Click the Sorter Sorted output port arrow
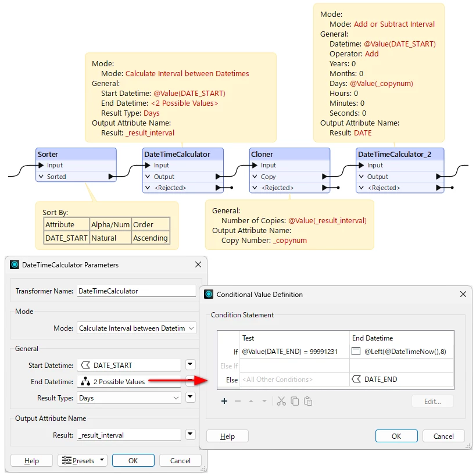Screen dimensions: 476x476 coord(112,176)
